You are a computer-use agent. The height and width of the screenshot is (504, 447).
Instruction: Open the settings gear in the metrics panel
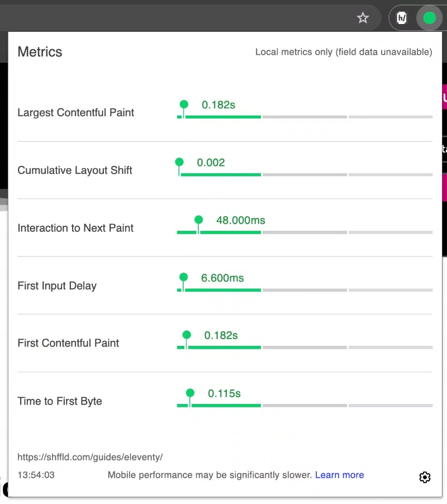425,477
